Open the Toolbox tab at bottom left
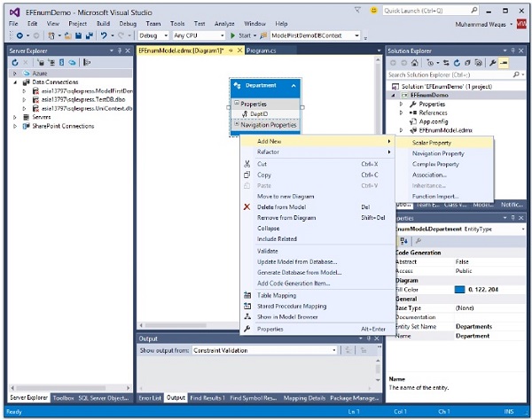This screenshot has width=532, height=420. coord(64,398)
